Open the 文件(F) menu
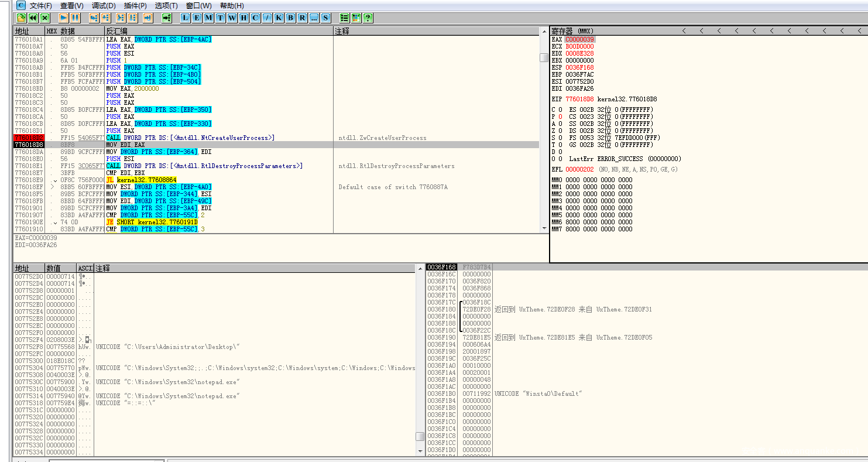Viewport: 868px width, 462px height. coord(40,5)
